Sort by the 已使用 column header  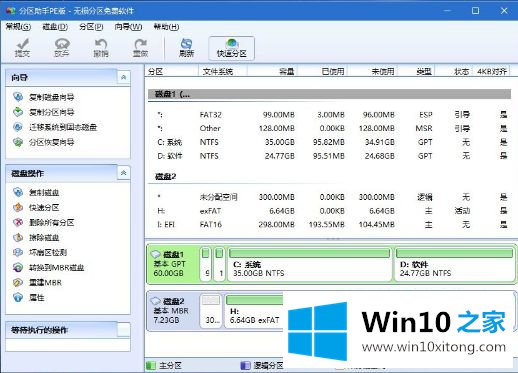click(x=322, y=71)
